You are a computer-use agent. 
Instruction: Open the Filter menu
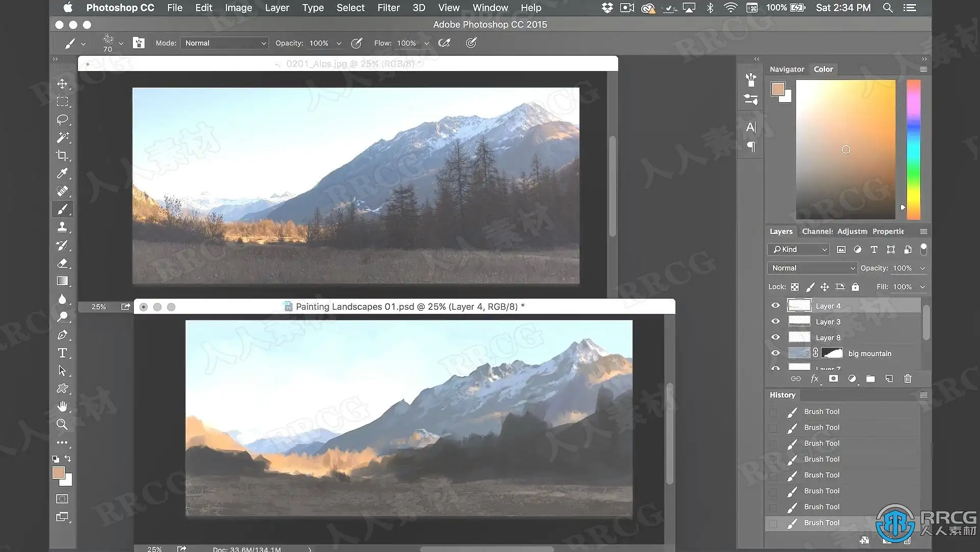(388, 8)
